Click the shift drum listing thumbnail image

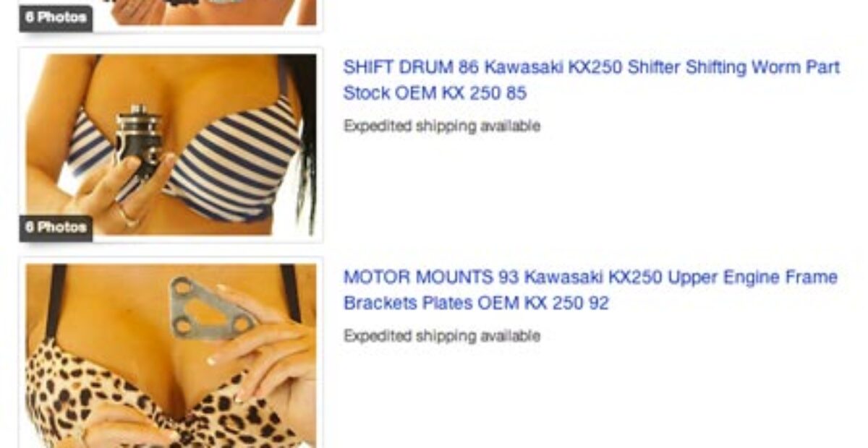[x=171, y=145]
